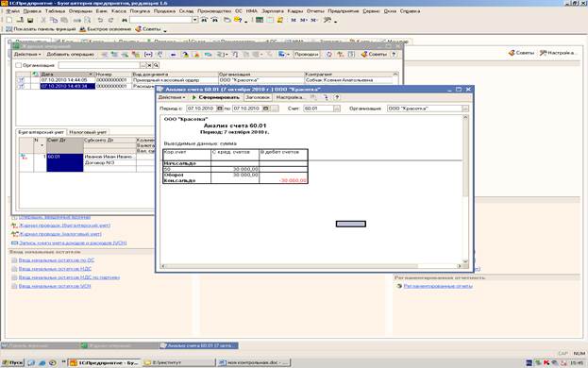Click the Заголовок button
The height and width of the screenshot is (368, 588).
click(258, 97)
